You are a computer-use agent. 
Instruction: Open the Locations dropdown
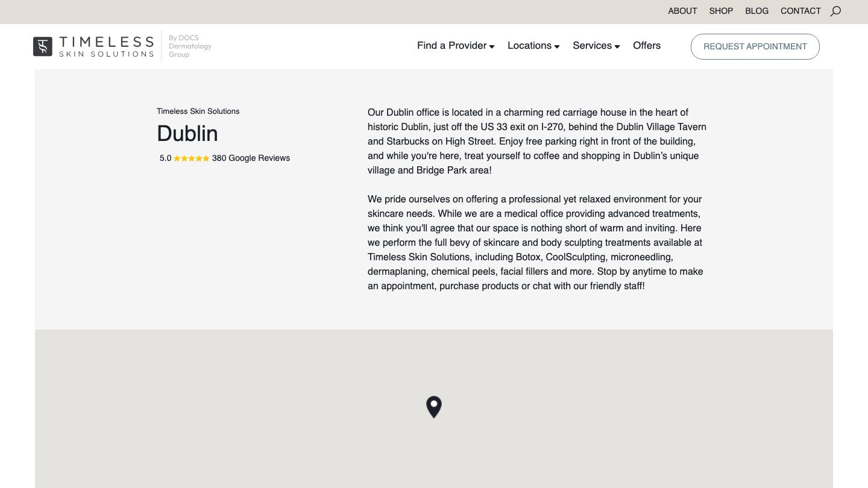tap(533, 46)
